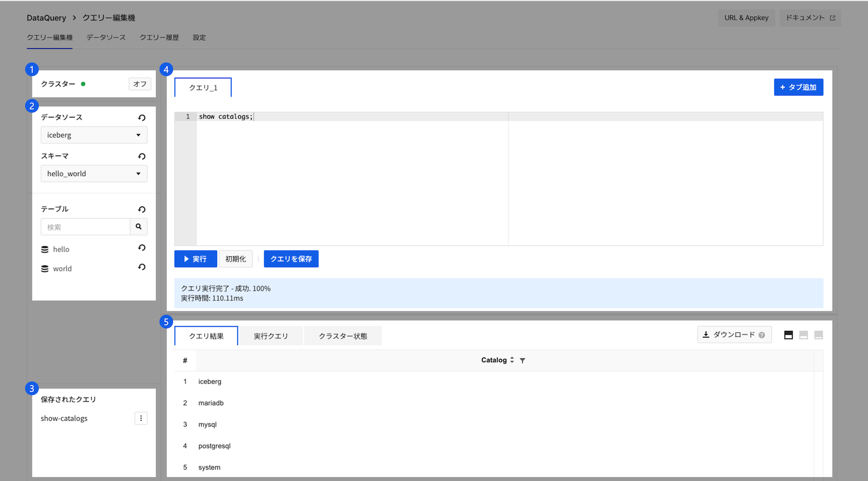Open the hello_world schema dropdown
Image resolution: width=868 pixels, height=481 pixels.
[x=94, y=174]
